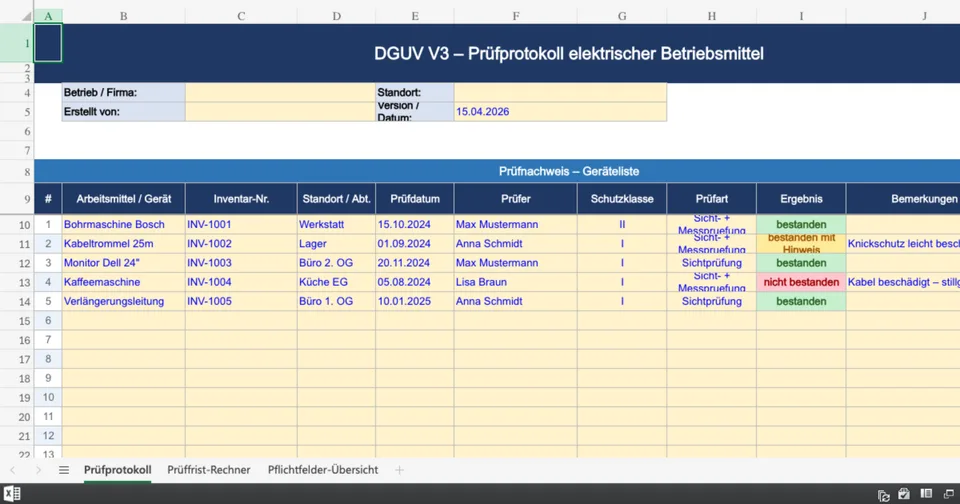Click the shopping bag checkmark icon

click(x=904, y=494)
